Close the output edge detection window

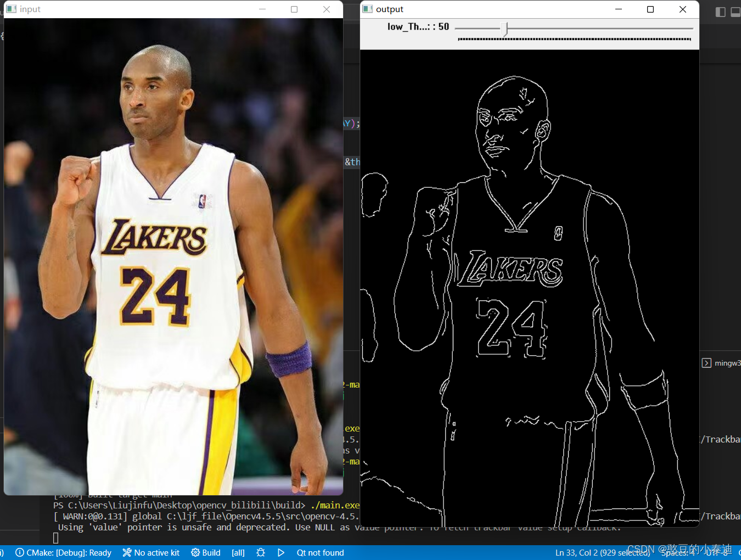click(x=683, y=9)
